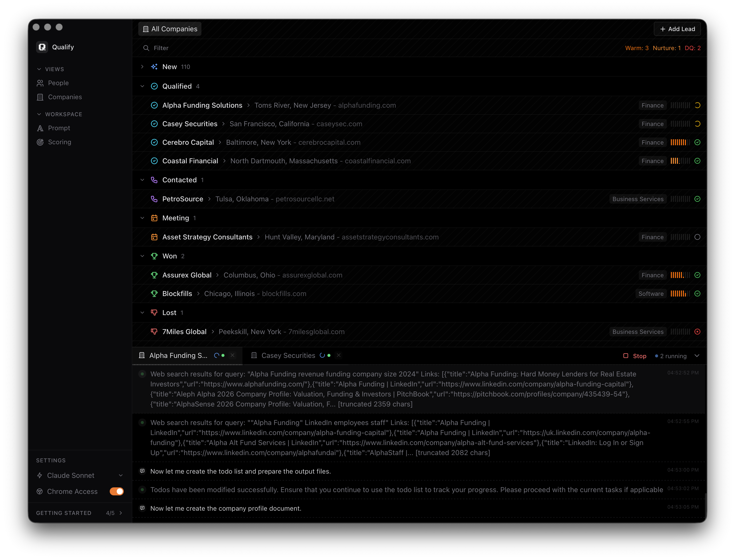This screenshot has height=560, width=735.
Task: Click the search magnifier icon beside Filter
Action: pos(146,48)
